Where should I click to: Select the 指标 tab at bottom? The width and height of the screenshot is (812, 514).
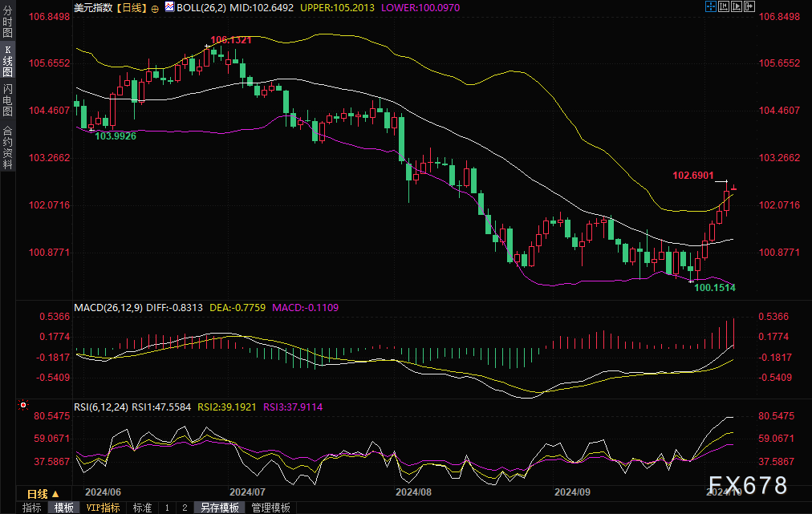32,508
